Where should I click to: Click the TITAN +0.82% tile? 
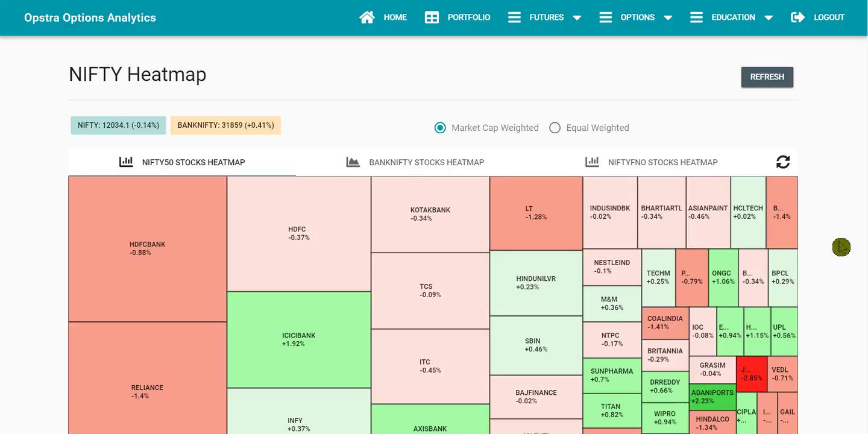[612, 411]
